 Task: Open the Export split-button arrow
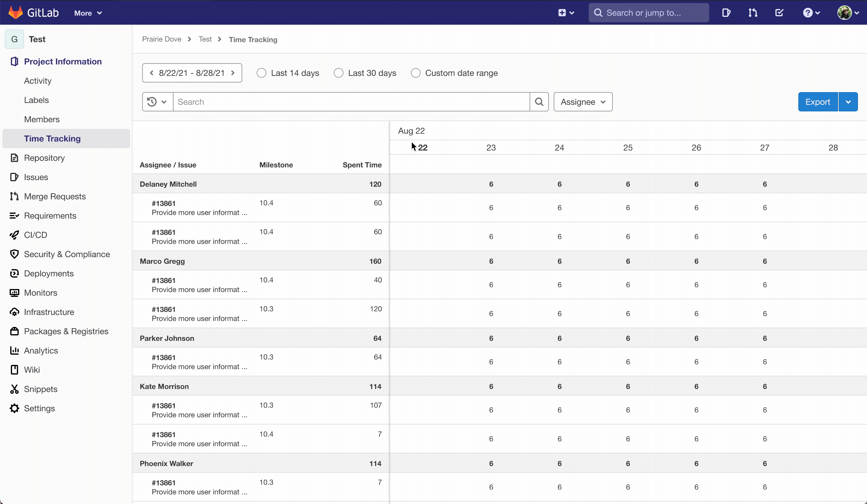(848, 102)
